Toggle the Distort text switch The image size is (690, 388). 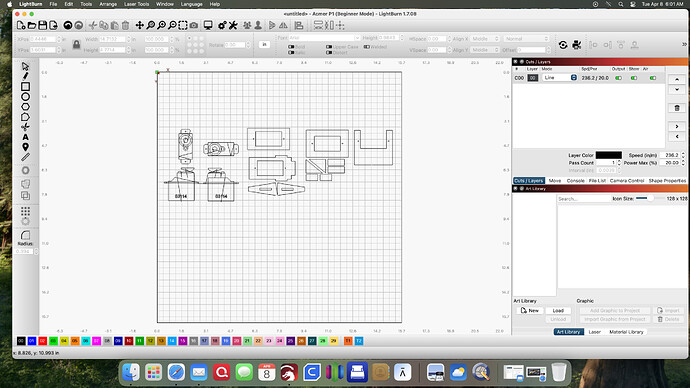pyautogui.click(x=329, y=52)
